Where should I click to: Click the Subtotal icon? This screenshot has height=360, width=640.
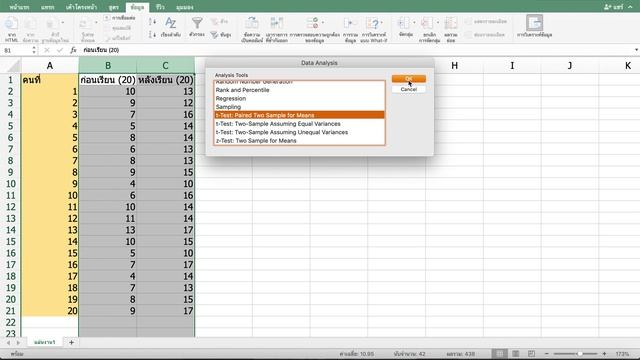pyautogui.click(x=451, y=23)
